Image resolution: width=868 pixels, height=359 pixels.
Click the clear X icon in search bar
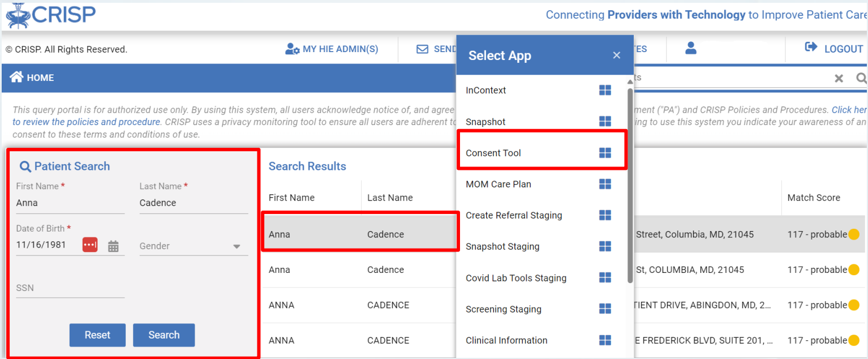pos(839,78)
